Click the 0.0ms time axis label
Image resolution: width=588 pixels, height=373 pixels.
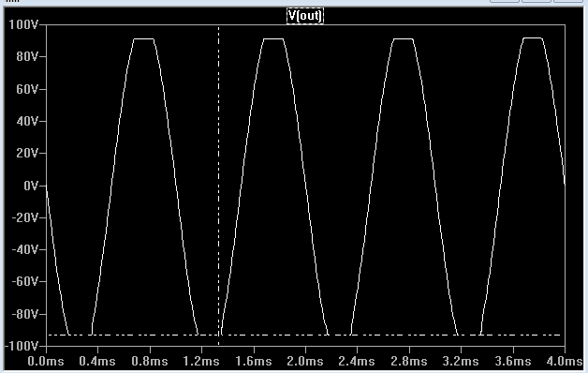[46, 362]
